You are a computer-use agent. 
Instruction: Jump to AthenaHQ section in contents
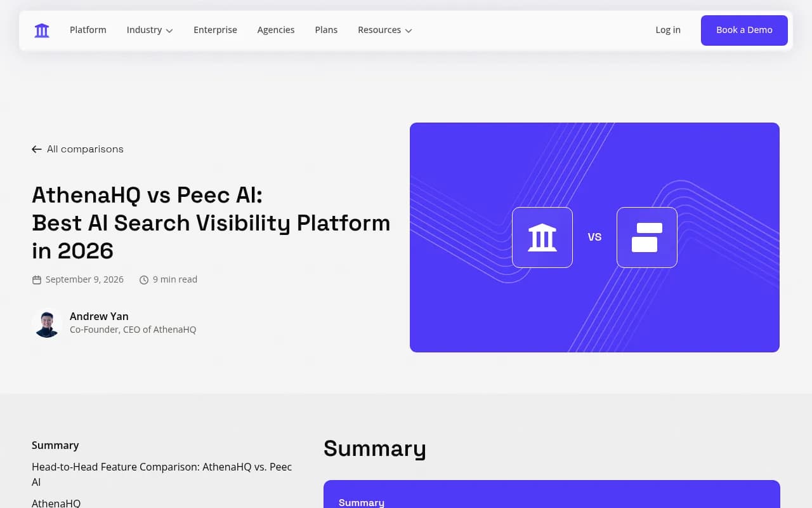coord(56,503)
